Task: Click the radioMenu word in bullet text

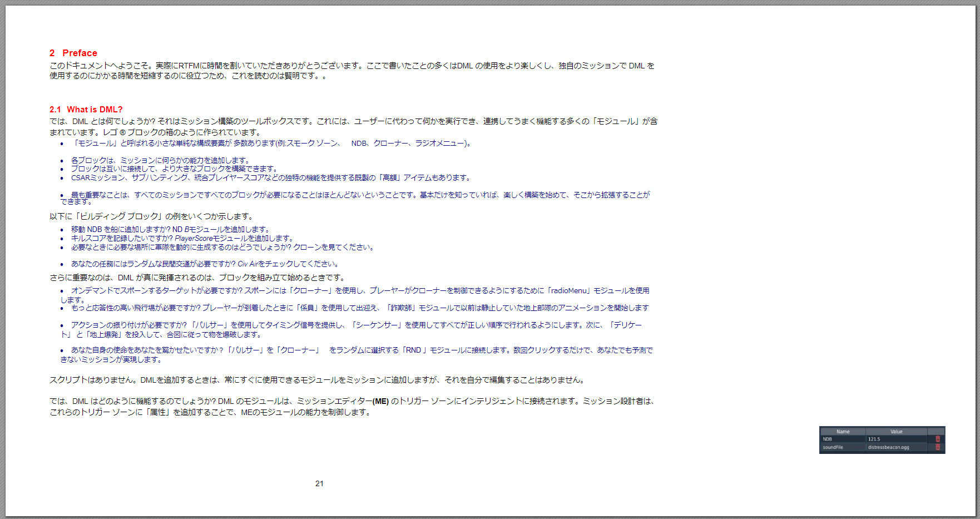Action: pyautogui.click(x=569, y=290)
